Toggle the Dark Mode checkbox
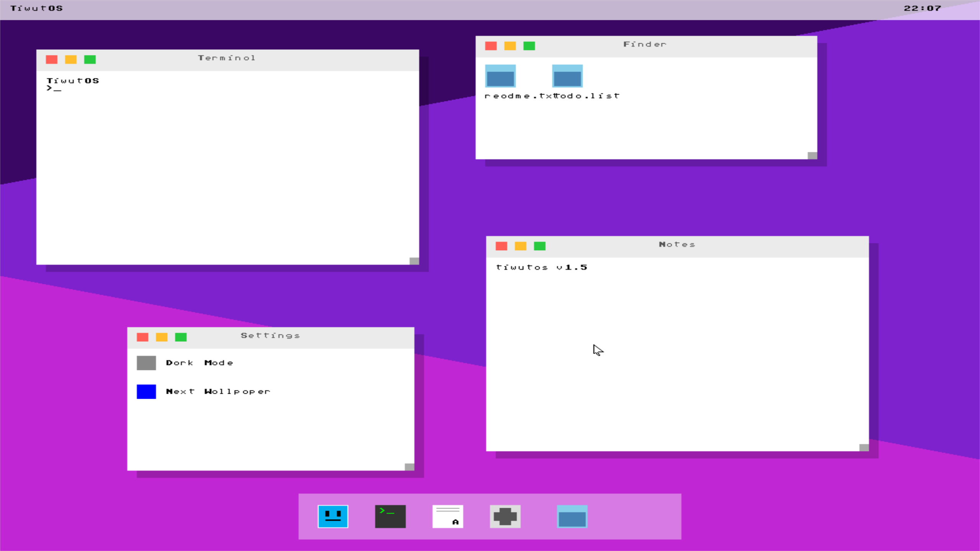The height and width of the screenshot is (551, 980). click(146, 363)
